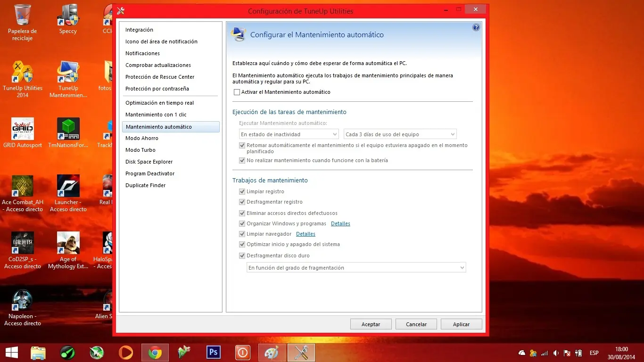Open the Launcher desktop shortcut
644x362 pixels.
68,194
